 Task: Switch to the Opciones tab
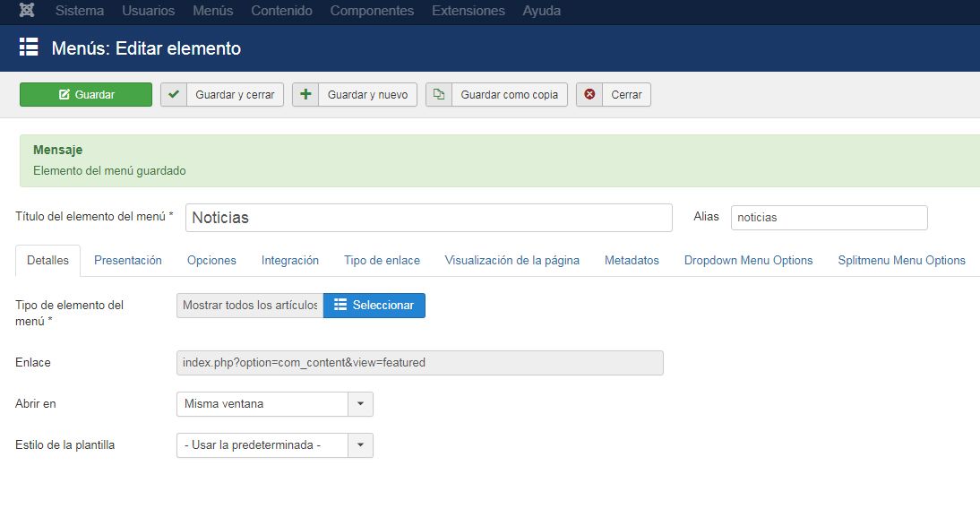point(211,260)
